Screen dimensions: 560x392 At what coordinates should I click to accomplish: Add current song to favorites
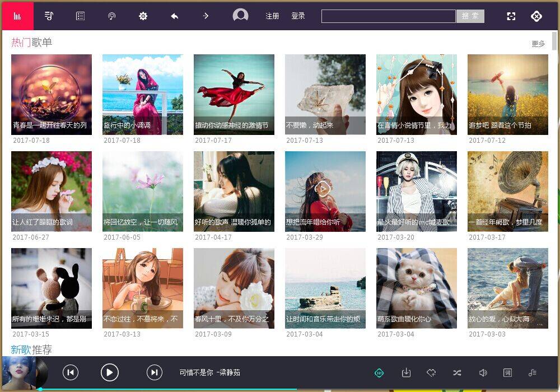tap(431, 372)
